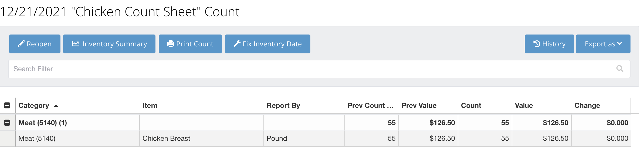Click the clock icon on History
644x158 pixels.
click(537, 44)
